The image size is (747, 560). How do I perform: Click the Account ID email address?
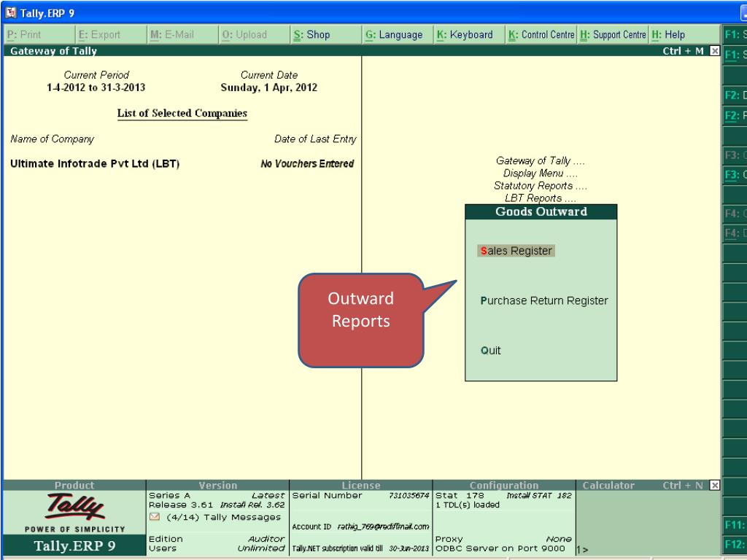click(384, 526)
